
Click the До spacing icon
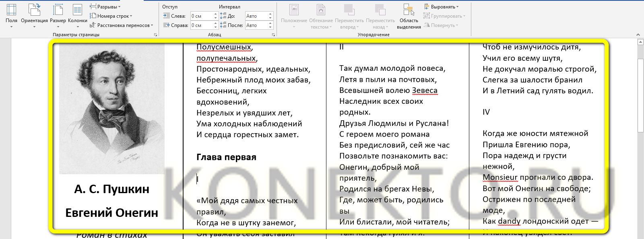[x=223, y=16]
